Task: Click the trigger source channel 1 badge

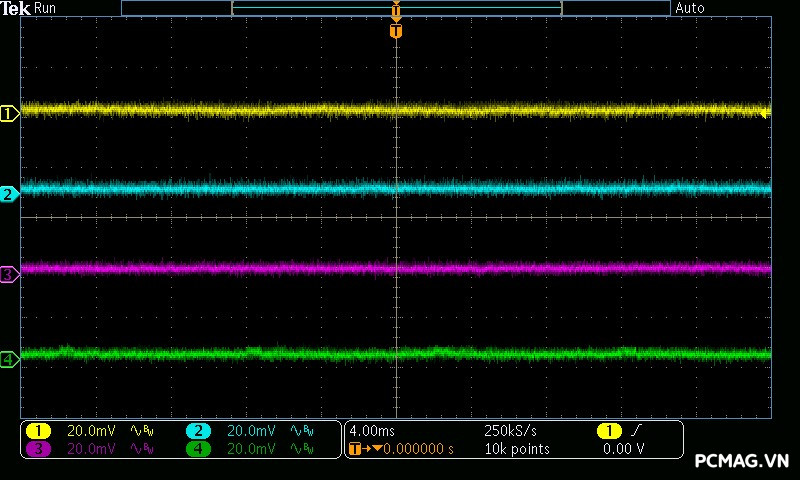Action: 609,431
